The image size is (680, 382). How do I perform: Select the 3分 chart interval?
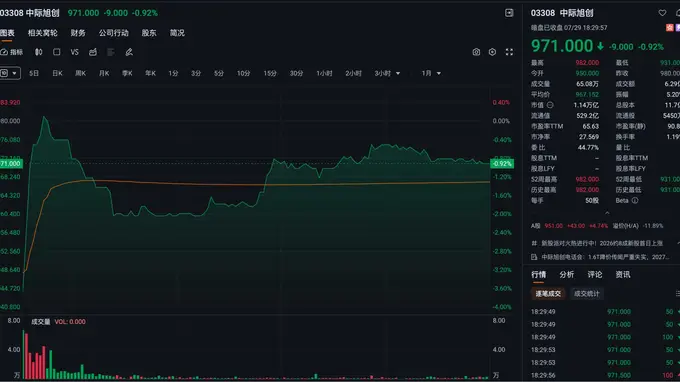click(196, 73)
